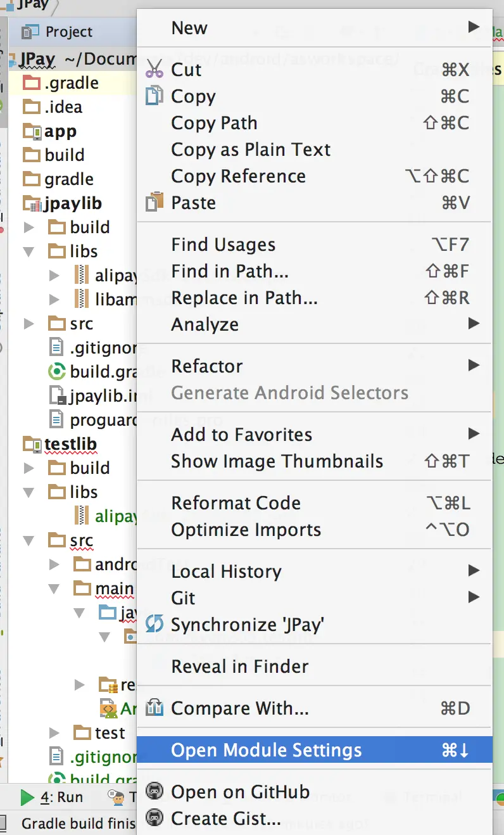The height and width of the screenshot is (835, 504).
Task: Click the green alipay jar icon in testlib
Action: (x=82, y=516)
